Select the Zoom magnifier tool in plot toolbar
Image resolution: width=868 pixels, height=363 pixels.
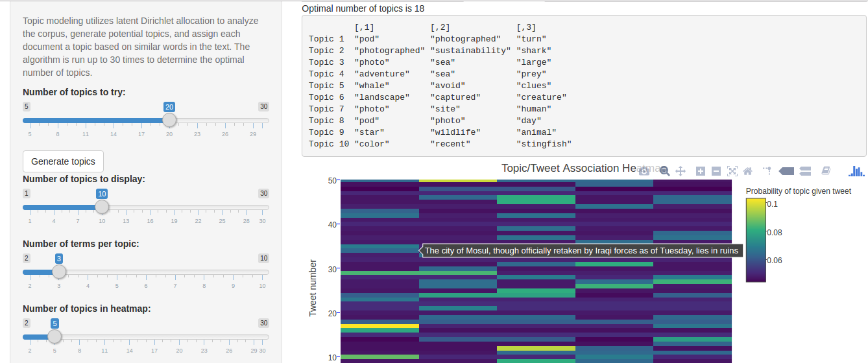[x=664, y=171]
